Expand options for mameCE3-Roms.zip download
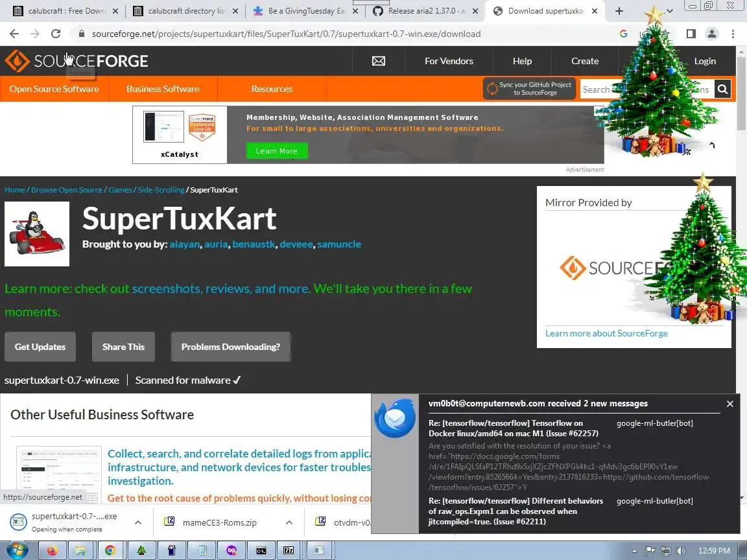This screenshot has height=560, width=747. point(289,522)
